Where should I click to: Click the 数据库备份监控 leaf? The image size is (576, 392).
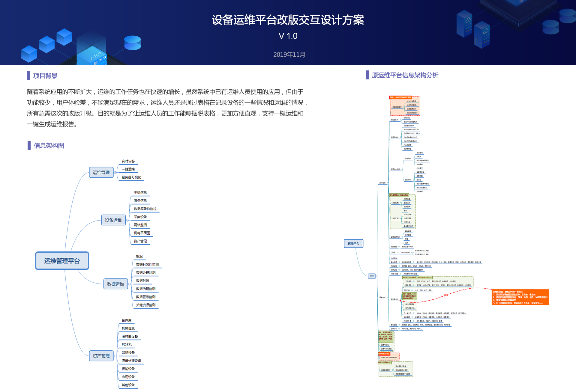click(x=145, y=209)
